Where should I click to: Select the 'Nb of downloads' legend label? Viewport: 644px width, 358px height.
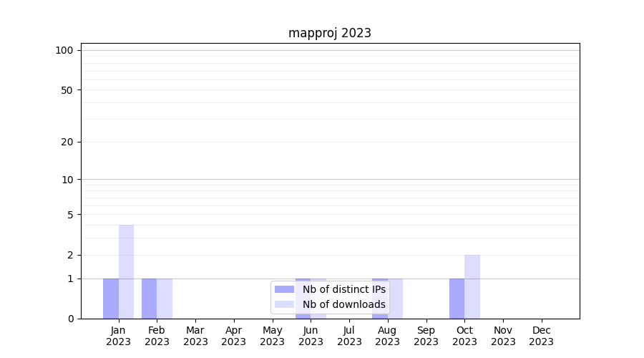[x=343, y=304]
